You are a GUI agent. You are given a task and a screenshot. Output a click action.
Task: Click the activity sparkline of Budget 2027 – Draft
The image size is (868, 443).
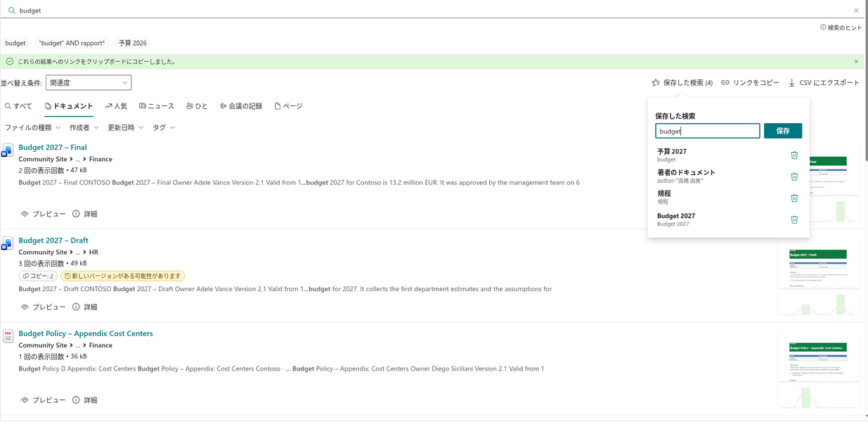pos(818,304)
